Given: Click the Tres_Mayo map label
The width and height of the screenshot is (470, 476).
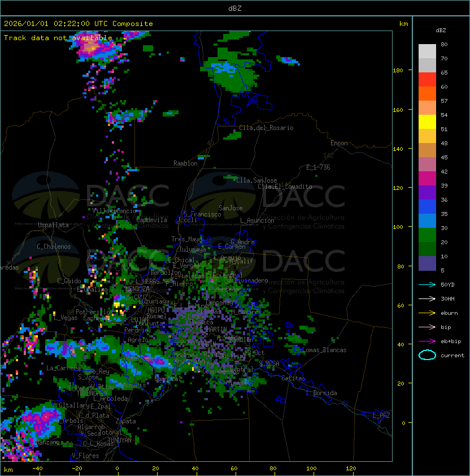Looking at the screenshot, I should pyautogui.click(x=186, y=239).
